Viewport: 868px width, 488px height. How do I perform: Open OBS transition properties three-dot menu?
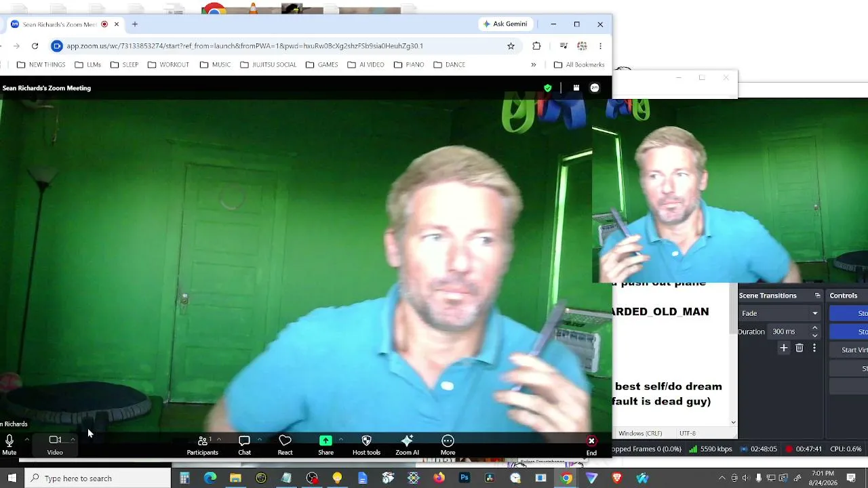(x=814, y=348)
